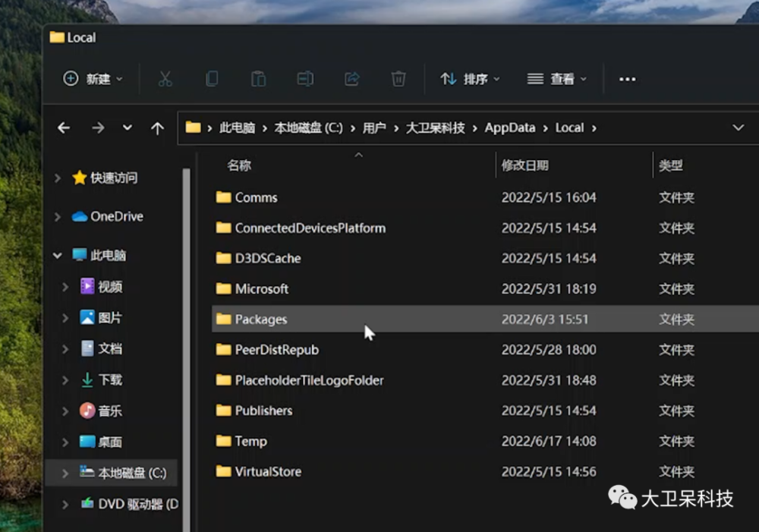The height and width of the screenshot is (532, 759).
Task: Click the Cut scissors icon
Action: [x=165, y=79]
